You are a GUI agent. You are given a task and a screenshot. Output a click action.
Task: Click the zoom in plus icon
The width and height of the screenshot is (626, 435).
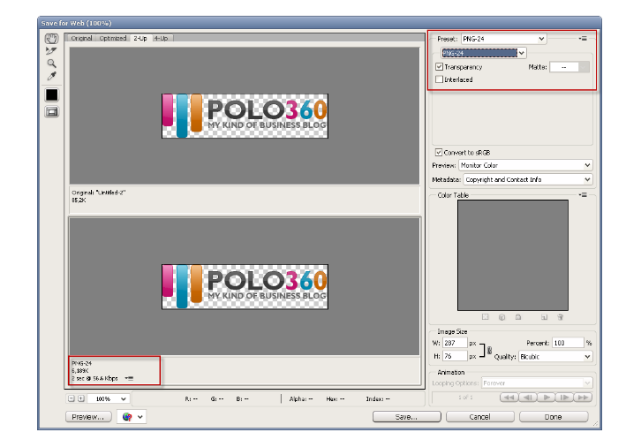(x=81, y=398)
